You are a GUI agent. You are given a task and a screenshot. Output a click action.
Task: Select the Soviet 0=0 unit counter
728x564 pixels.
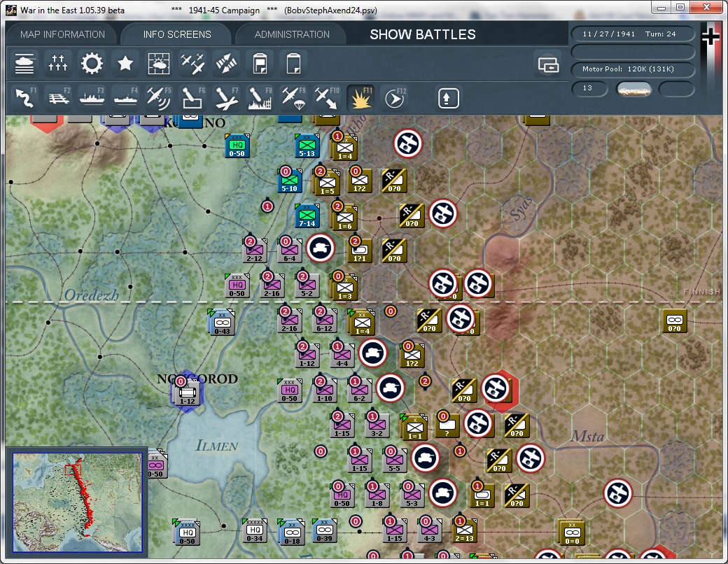(571, 533)
